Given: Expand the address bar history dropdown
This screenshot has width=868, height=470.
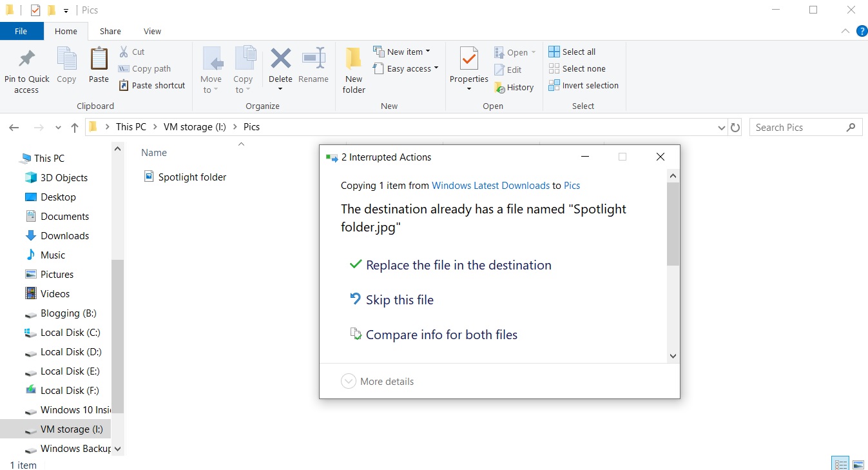Looking at the screenshot, I should point(722,128).
